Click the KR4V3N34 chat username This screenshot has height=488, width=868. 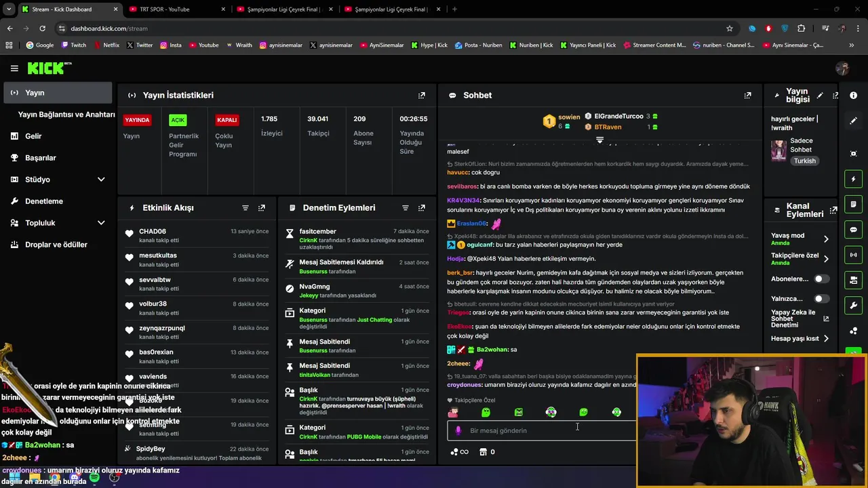tap(463, 201)
